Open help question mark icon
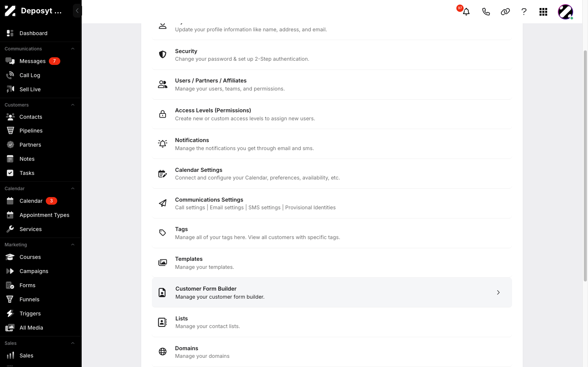 tap(524, 12)
